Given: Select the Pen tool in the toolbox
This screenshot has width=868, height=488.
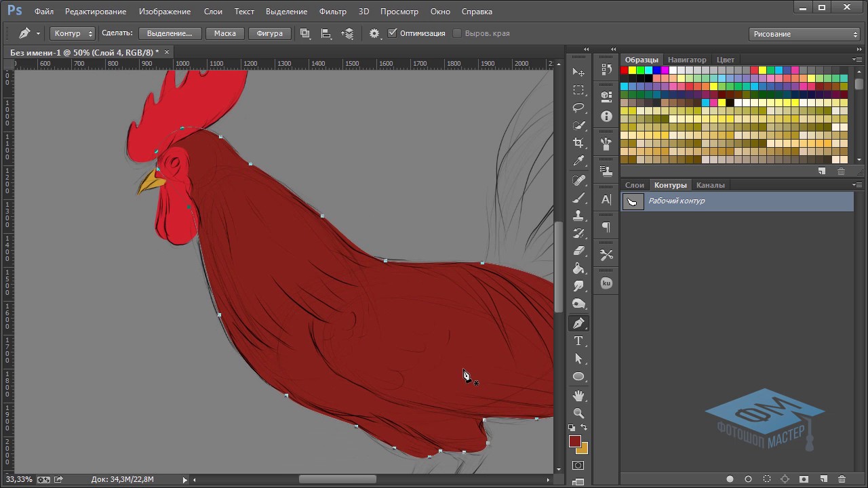Looking at the screenshot, I should pyautogui.click(x=578, y=323).
